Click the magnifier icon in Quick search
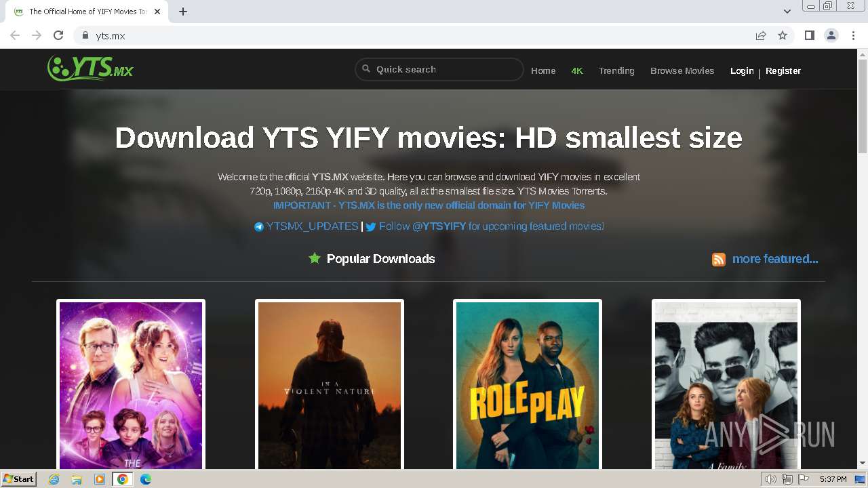Screen dimensions: 868x488 (x=366, y=68)
